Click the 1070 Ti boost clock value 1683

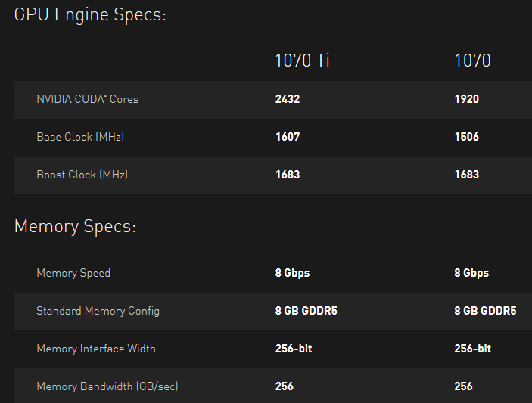pyautogui.click(x=288, y=175)
